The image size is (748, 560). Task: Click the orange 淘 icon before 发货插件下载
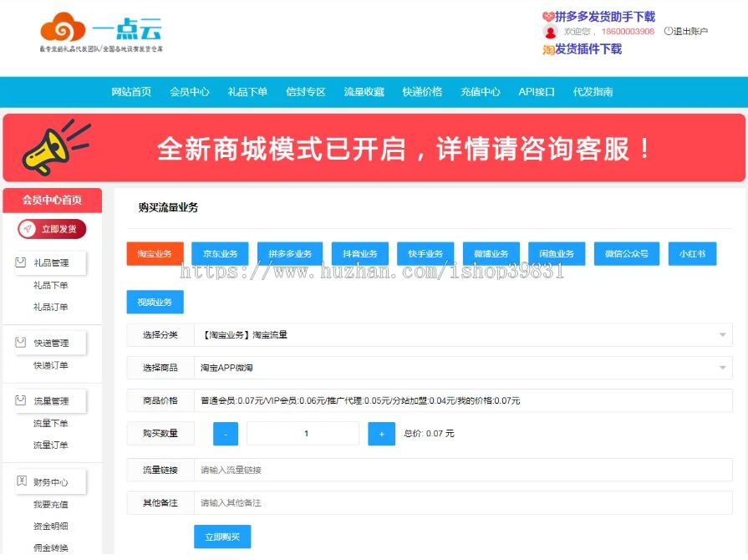548,49
